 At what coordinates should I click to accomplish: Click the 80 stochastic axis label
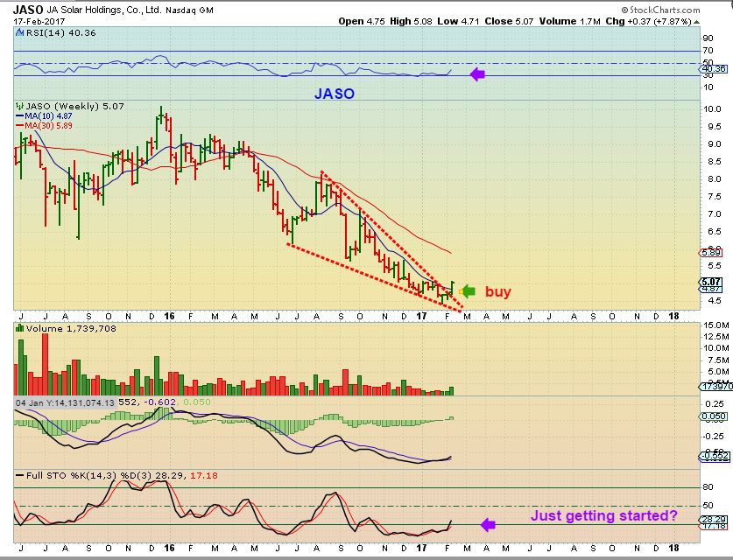[708, 487]
